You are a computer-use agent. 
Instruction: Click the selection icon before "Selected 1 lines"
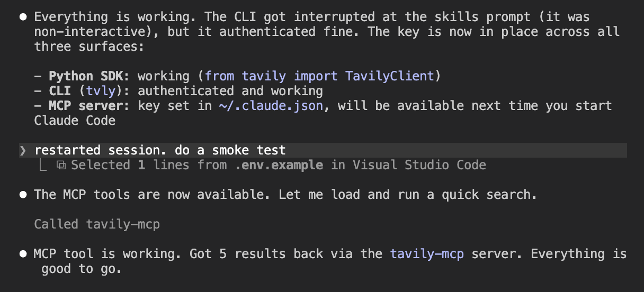click(61, 165)
